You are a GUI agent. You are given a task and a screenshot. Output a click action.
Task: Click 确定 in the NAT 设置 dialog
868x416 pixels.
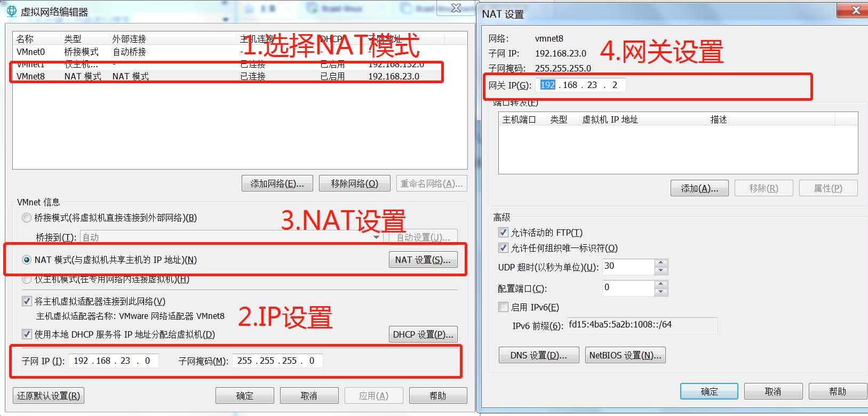tap(709, 391)
